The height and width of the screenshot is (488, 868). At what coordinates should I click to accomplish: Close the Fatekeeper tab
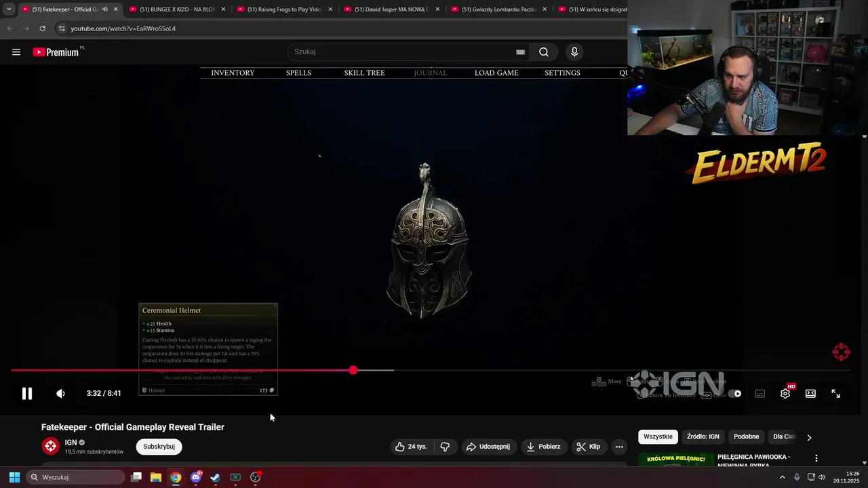pyautogui.click(x=115, y=9)
